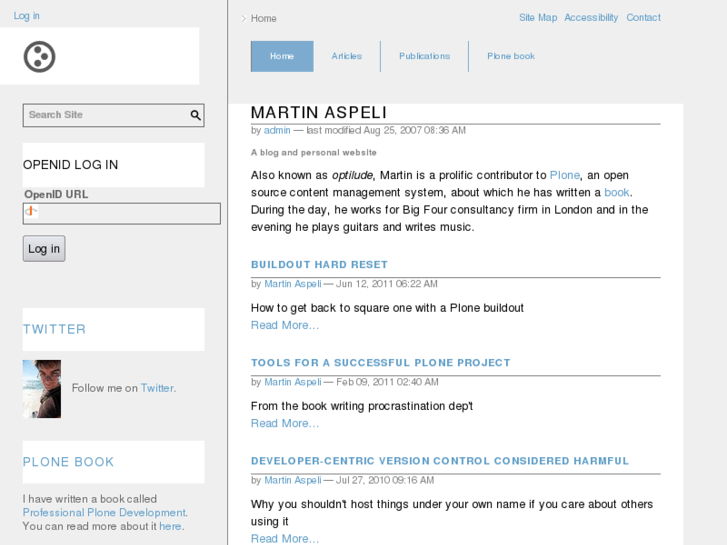Follow the Twitter link in sidebar

[157, 388]
